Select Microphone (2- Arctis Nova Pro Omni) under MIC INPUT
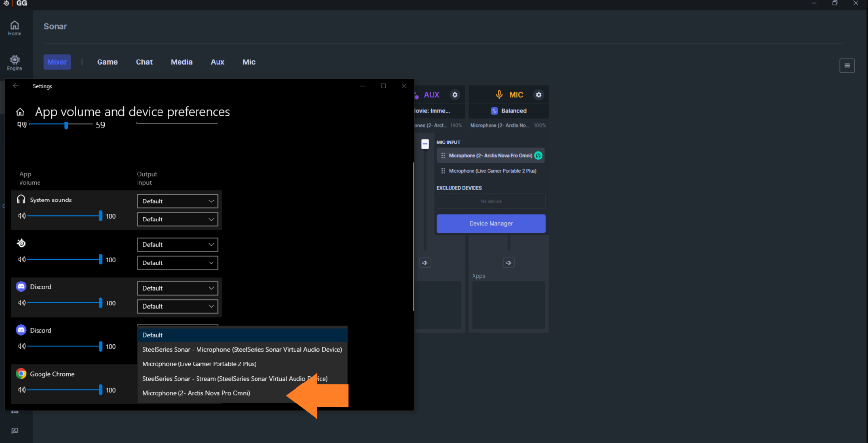This screenshot has width=868, height=443. coord(491,156)
